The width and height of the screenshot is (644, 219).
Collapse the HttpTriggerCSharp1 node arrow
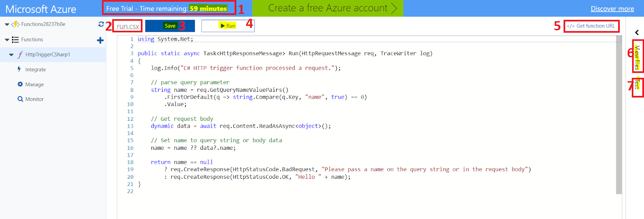coord(11,55)
